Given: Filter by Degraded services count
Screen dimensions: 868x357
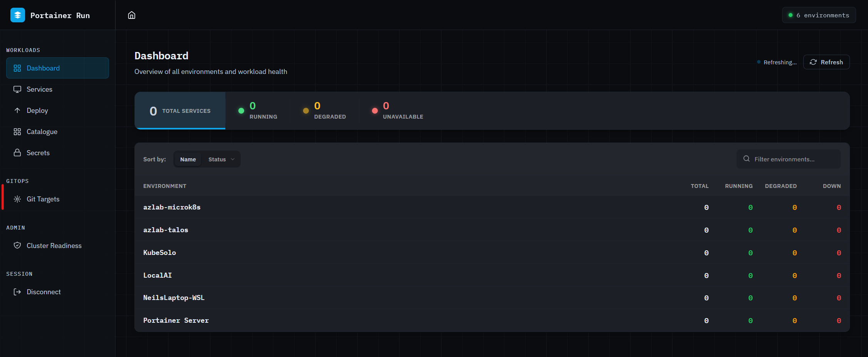Looking at the screenshot, I should point(324,111).
